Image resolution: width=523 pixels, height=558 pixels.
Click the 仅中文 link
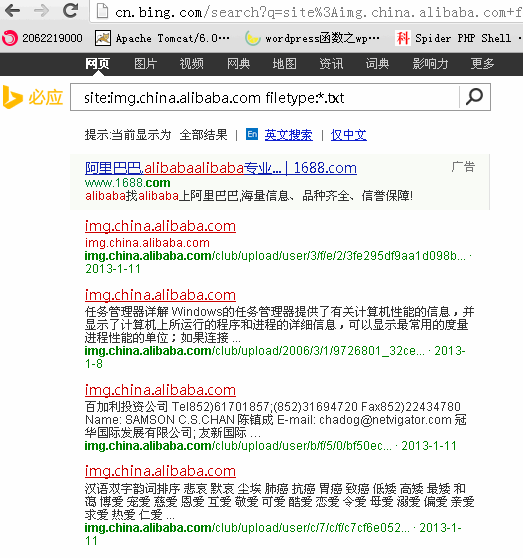349,135
